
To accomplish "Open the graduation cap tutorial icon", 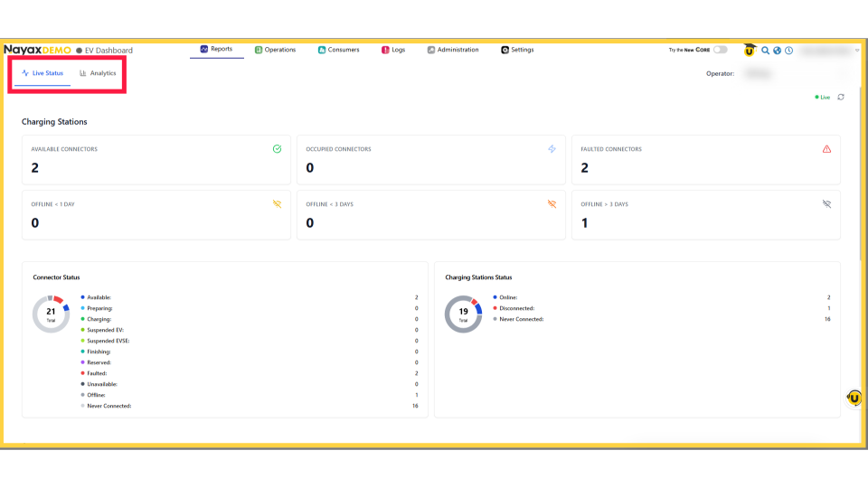I will (x=750, y=51).
